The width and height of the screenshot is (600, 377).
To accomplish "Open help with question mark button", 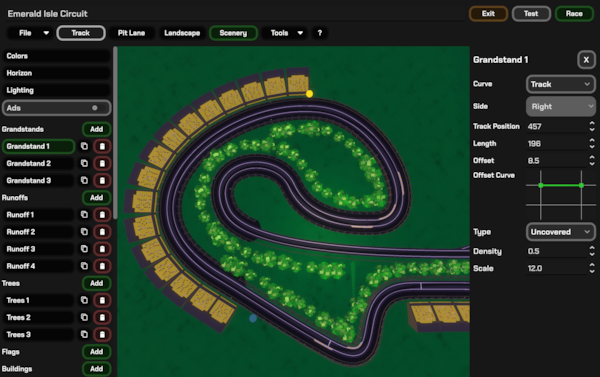I will click(x=320, y=33).
